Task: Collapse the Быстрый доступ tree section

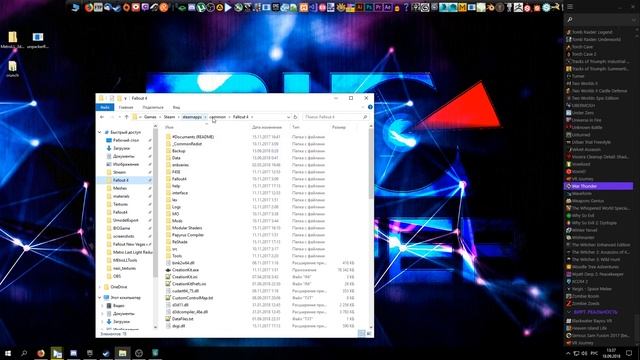Action: [x=100, y=132]
